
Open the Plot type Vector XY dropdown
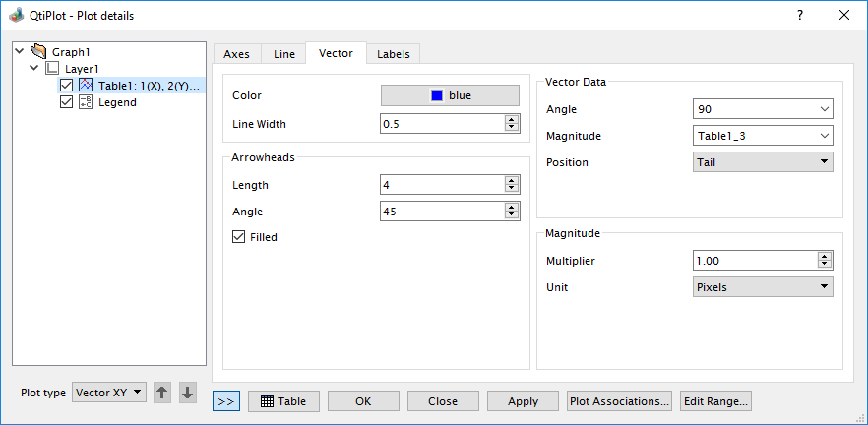tap(109, 393)
